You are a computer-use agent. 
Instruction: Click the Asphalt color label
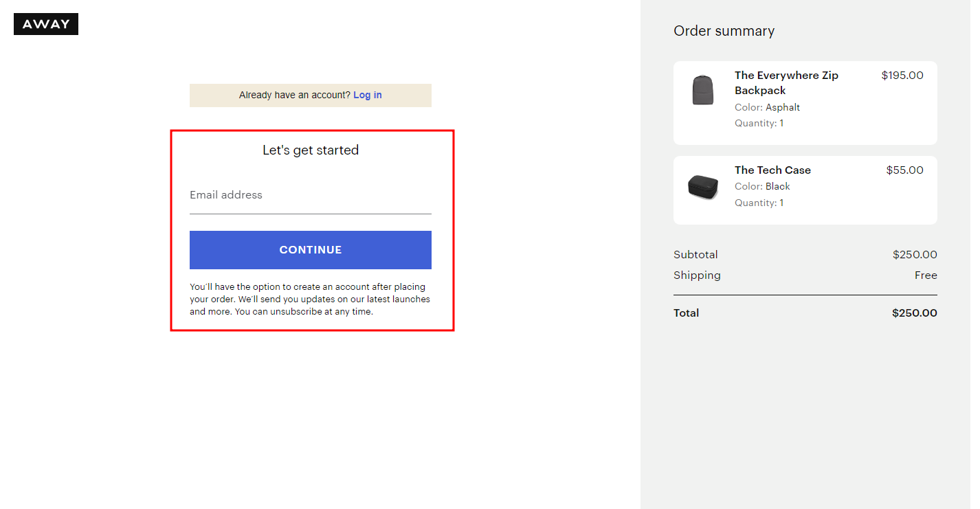coord(783,107)
